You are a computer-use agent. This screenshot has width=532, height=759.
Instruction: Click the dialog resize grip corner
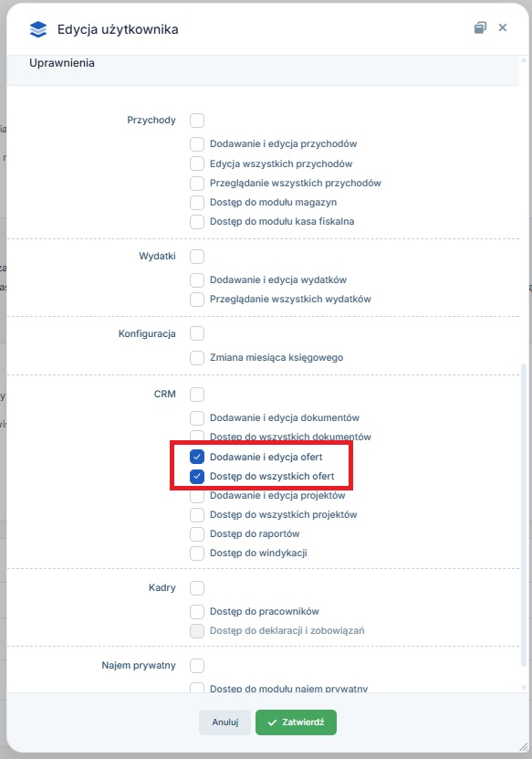tap(523, 747)
